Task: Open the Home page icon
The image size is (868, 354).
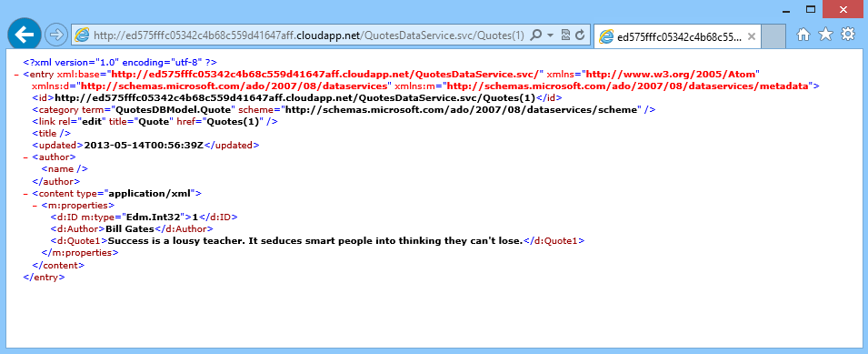Action: click(803, 35)
